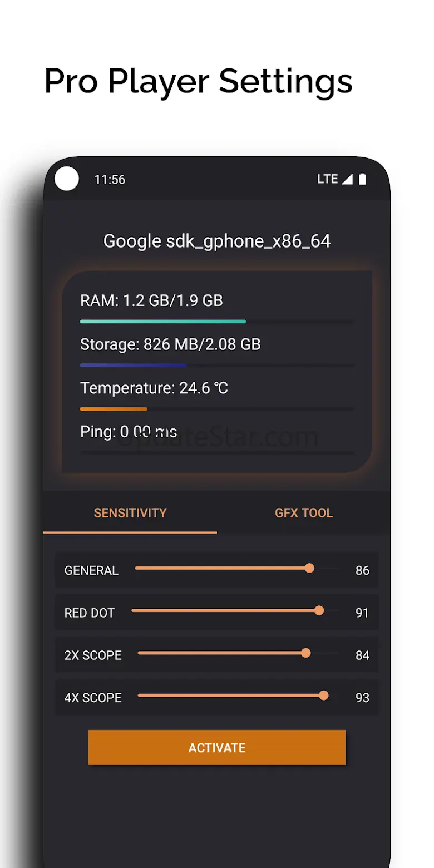This screenshot has height=868, width=434.
Task: Click the 4X SCOPE slider handle
Action: click(324, 696)
